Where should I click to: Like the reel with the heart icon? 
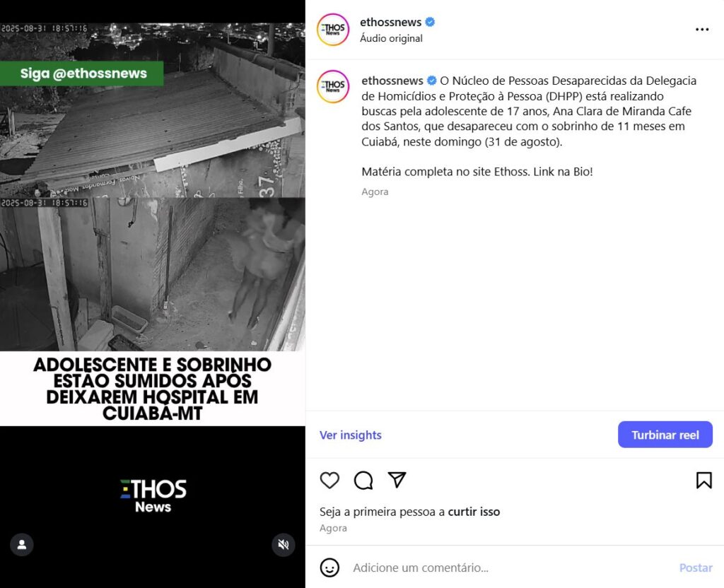pos(329,480)
